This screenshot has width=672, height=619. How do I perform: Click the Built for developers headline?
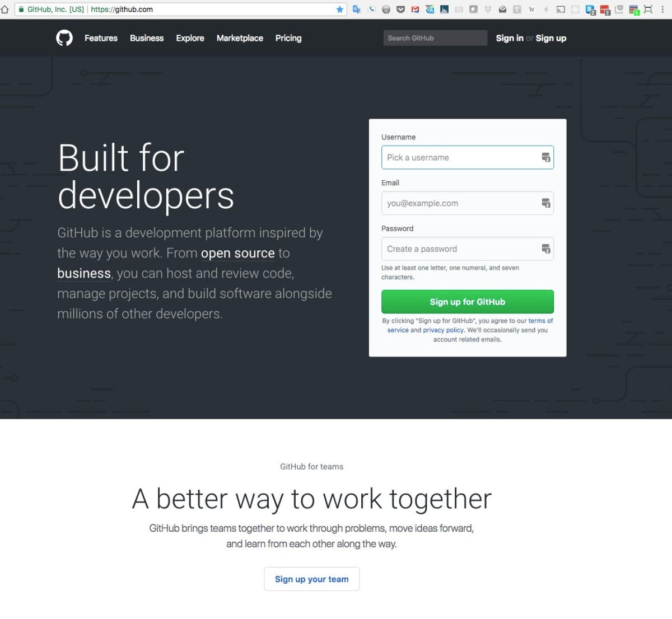point(146,176)
